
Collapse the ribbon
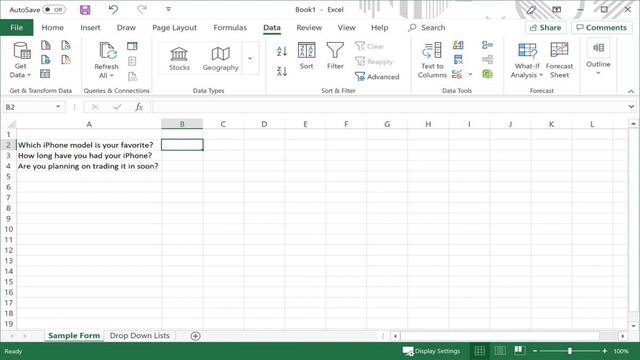[631, 91]
